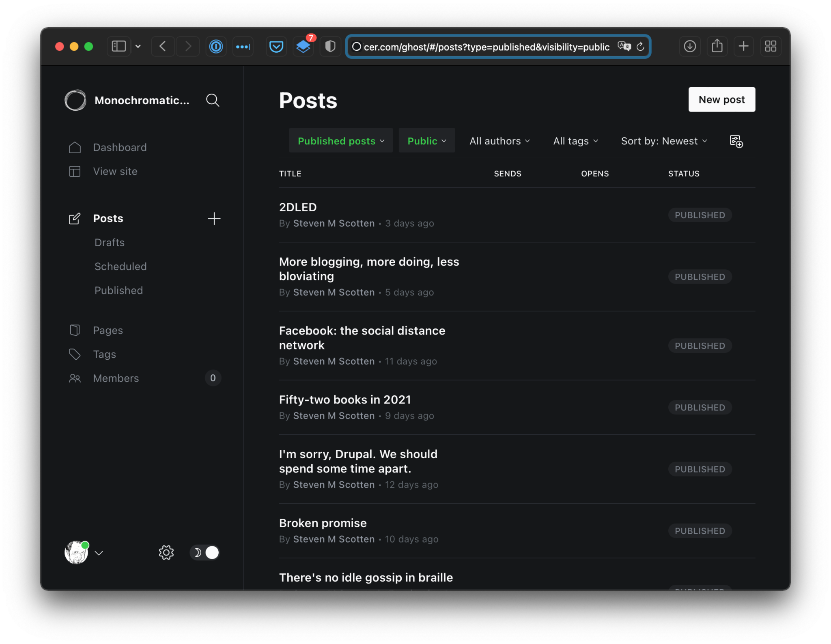Click the SENDS column header
The image size is (831, 644).
point(507,174)
